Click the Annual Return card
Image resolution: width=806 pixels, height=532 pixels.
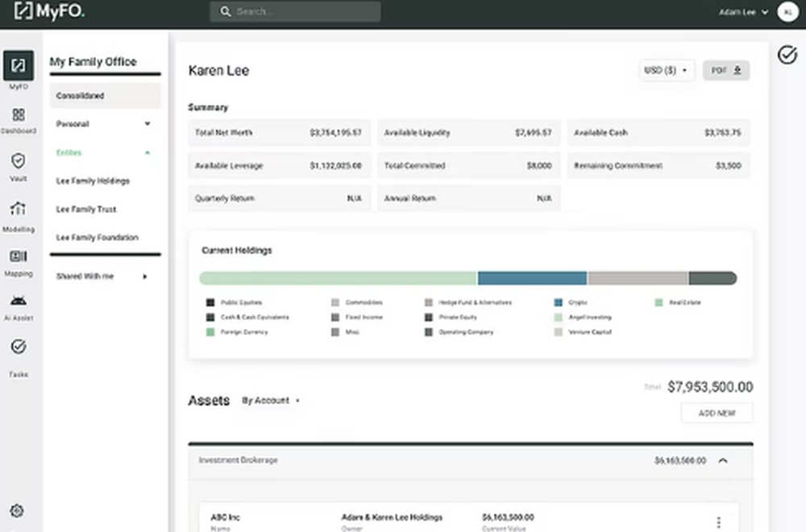click(468, 198)
